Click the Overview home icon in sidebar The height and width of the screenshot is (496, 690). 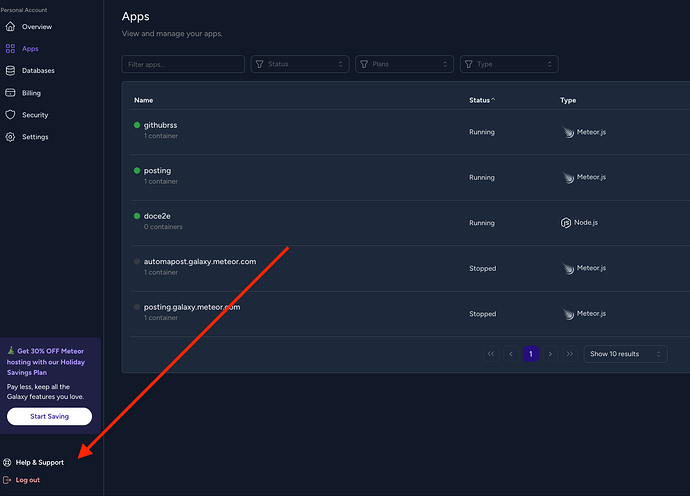tap(10, 26)
